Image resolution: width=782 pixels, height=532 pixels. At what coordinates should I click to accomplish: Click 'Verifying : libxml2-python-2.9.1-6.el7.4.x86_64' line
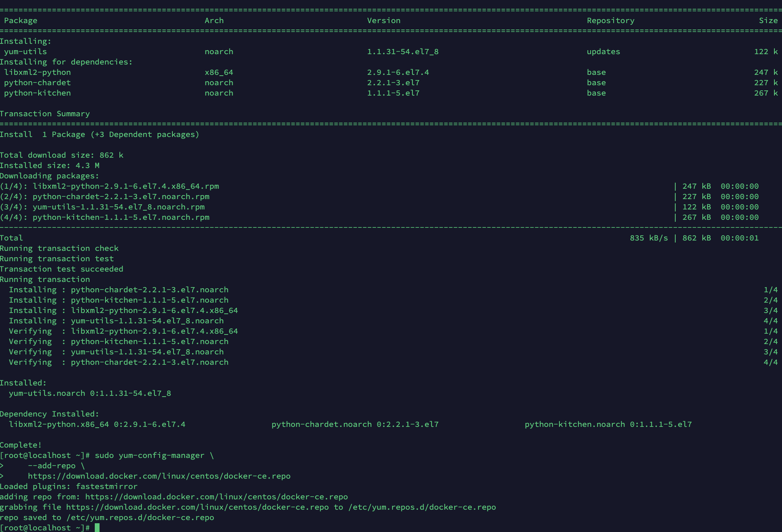pos(123,331)
